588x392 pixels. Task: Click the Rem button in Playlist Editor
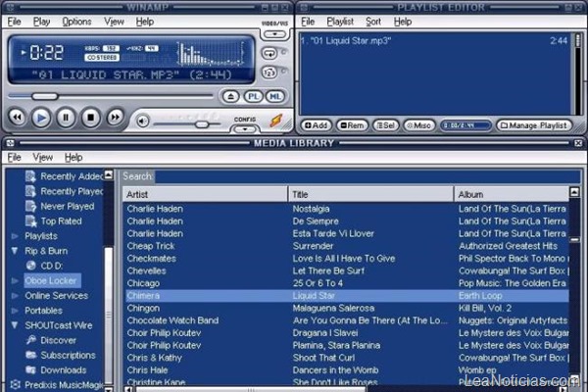(x=352, y=125)
